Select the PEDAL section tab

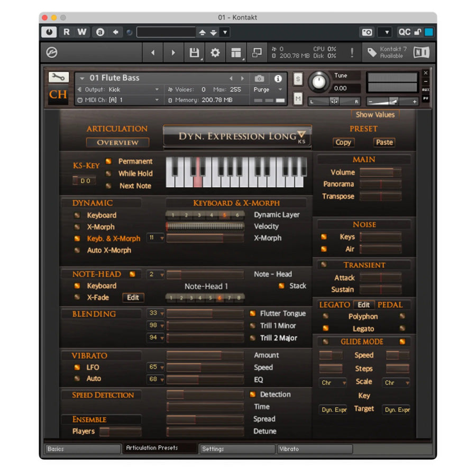390,305
